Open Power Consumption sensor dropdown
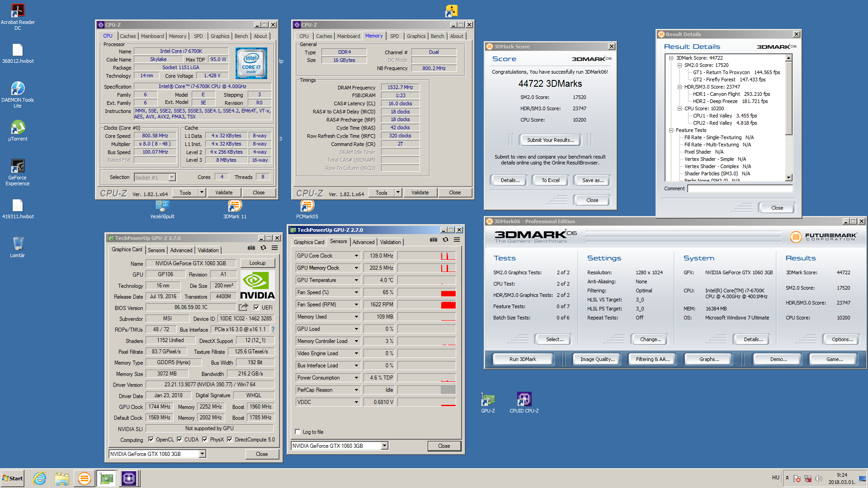This screenshot has width=868, height=488. click(x=356, y=378)
